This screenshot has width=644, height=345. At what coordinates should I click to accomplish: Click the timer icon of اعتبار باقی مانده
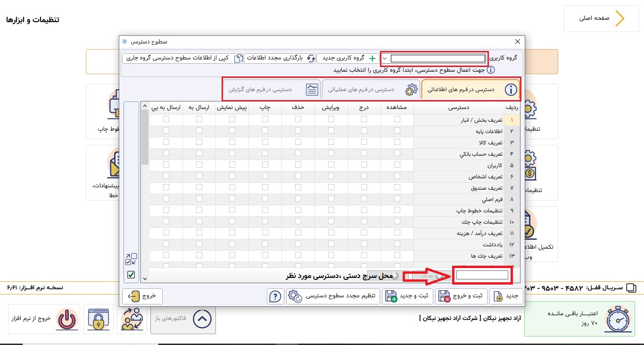click(618, 319)
